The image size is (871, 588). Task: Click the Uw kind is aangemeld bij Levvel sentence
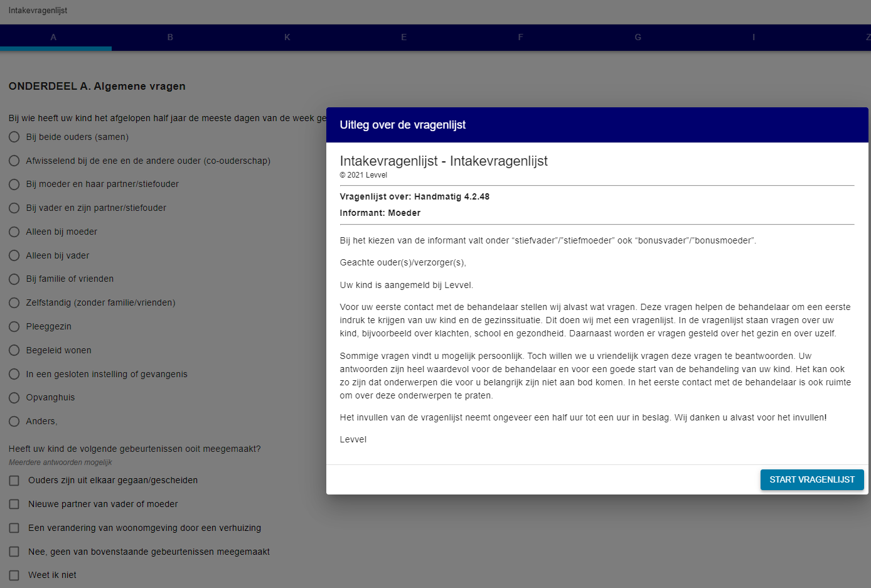(x=406, y=285)
